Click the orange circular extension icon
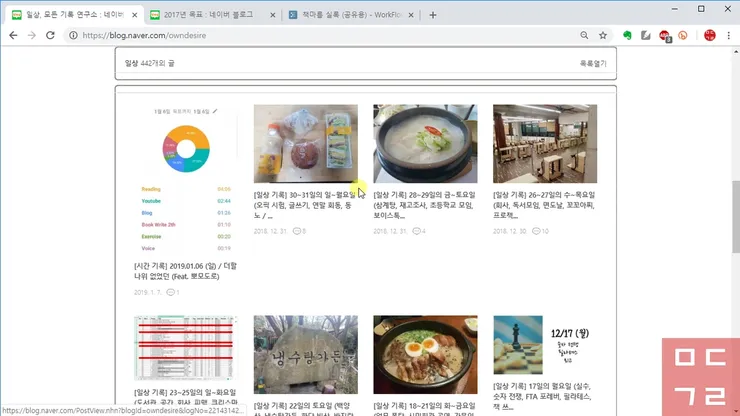This screenshot has width=740, height=416. click(683, 35)
